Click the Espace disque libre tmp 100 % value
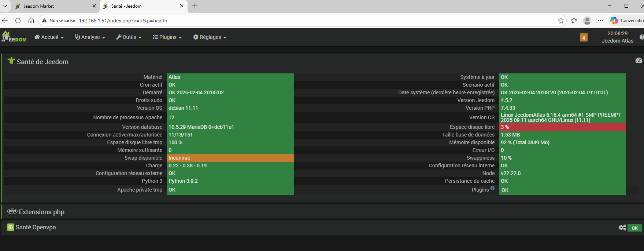Viewport: 644px width, 251px height. click(230, 142)
